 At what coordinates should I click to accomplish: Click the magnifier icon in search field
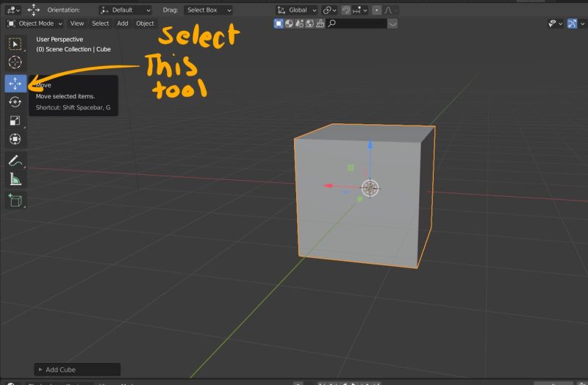(x=331, y=24)
